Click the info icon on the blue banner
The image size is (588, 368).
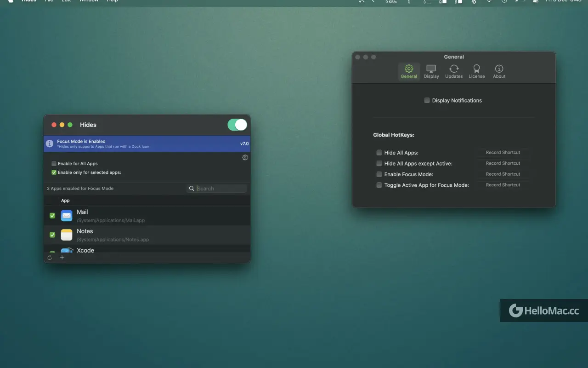[50, 144]
